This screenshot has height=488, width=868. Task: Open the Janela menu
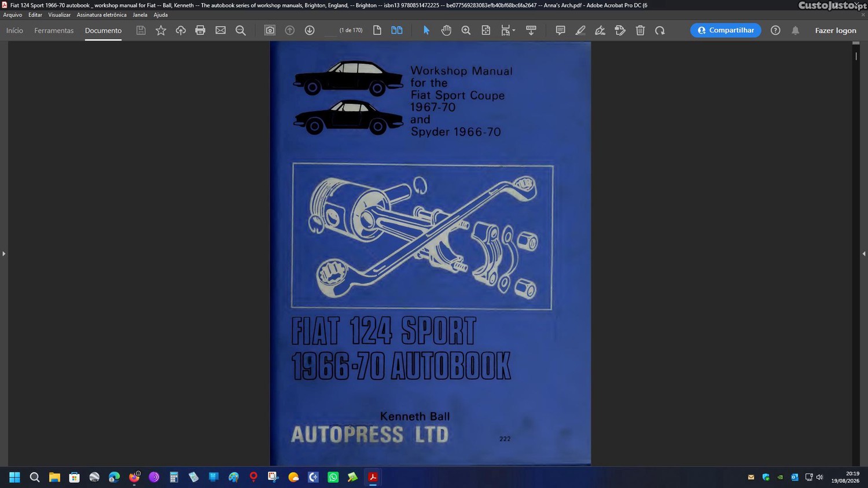click(140, 15)
